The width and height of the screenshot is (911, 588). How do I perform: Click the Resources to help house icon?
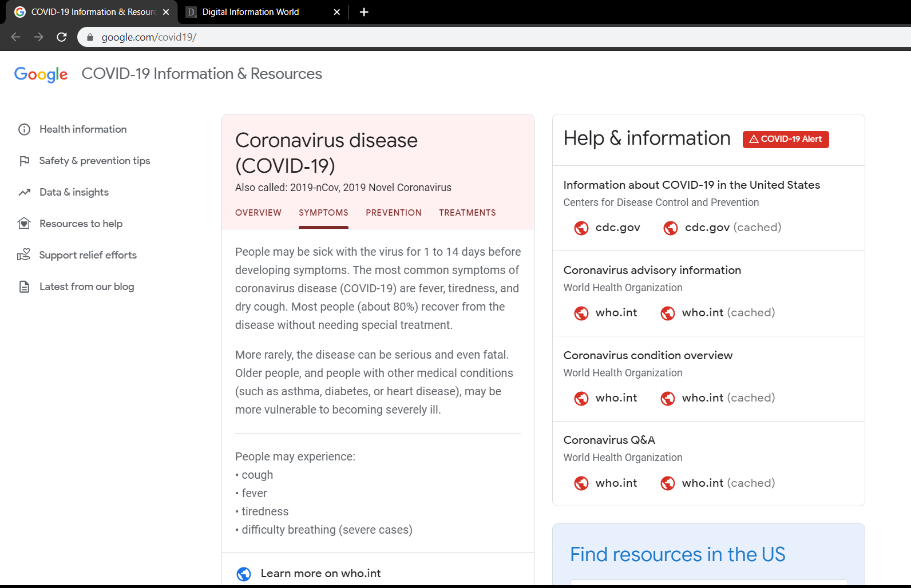point(24,224)
